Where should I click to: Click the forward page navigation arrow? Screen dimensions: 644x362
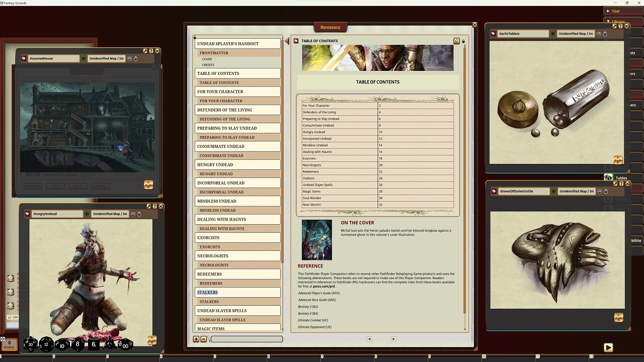(393, 339)
